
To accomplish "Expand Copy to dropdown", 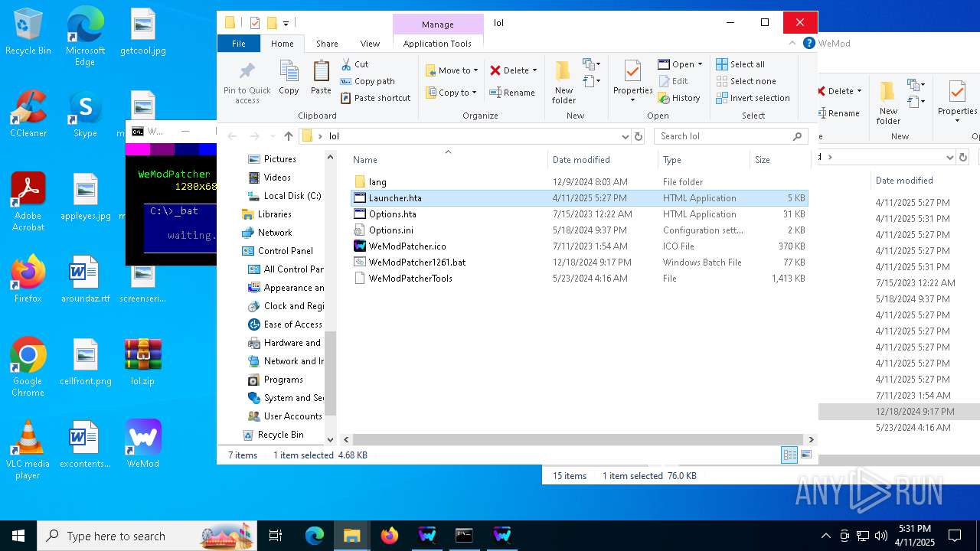I will point(474,93).
